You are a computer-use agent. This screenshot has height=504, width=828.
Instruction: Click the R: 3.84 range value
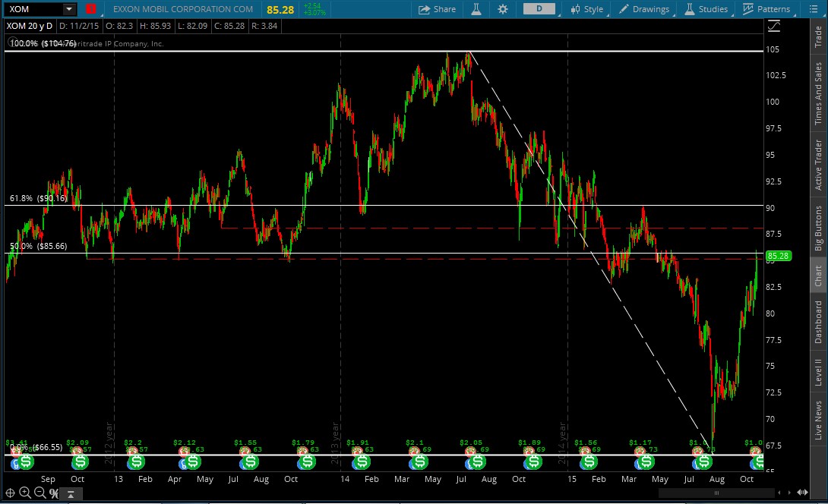(x=264, y=26)
